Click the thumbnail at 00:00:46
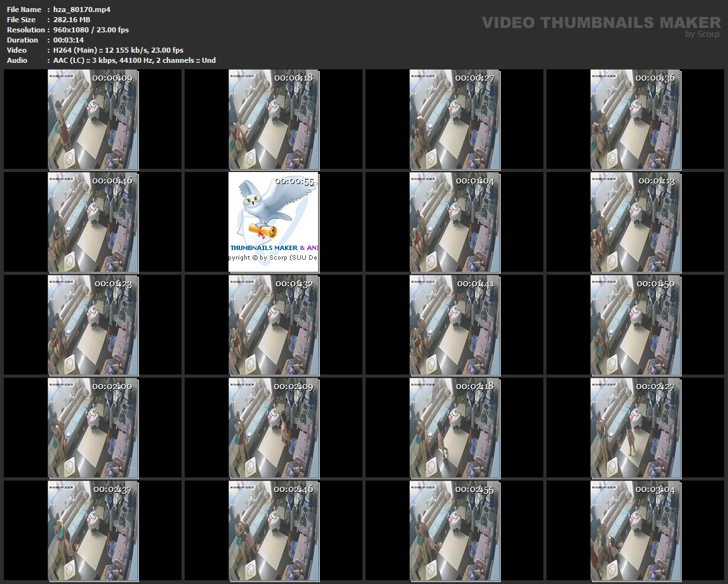728x584 pixels. 93,222
